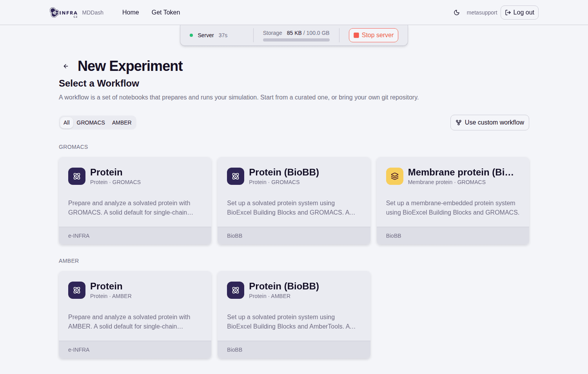The width and height of the screenshot is (588, 374).
Task: Click MDDash brand link
Action: coord(93,13)
